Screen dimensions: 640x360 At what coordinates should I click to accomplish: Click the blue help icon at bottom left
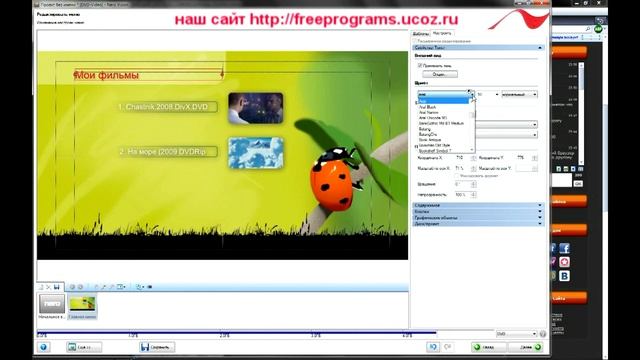44,347
